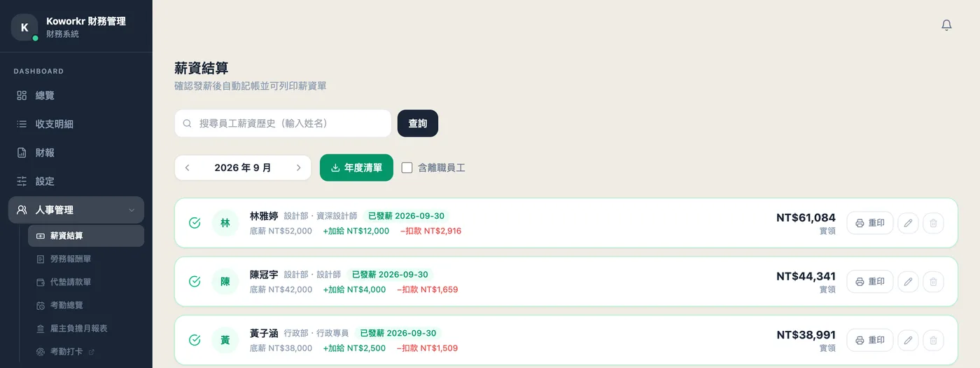Click the magnifier icon in search box

(187, 123)
